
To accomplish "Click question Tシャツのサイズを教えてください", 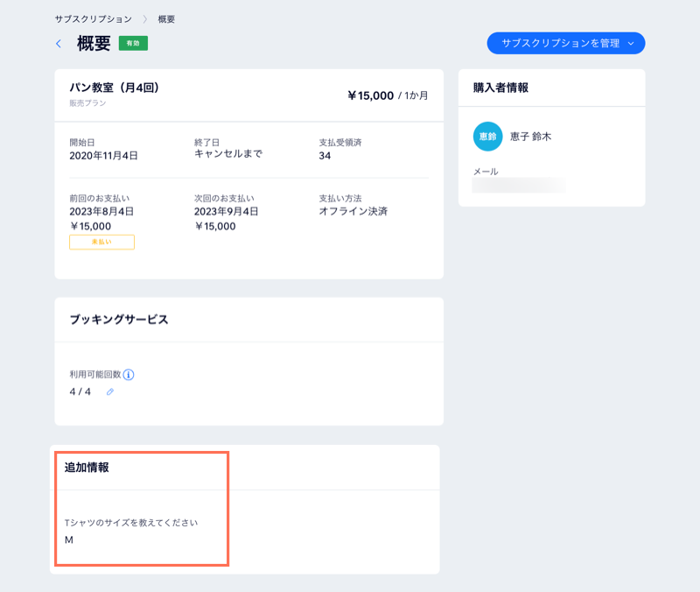I will click(131, 523).
